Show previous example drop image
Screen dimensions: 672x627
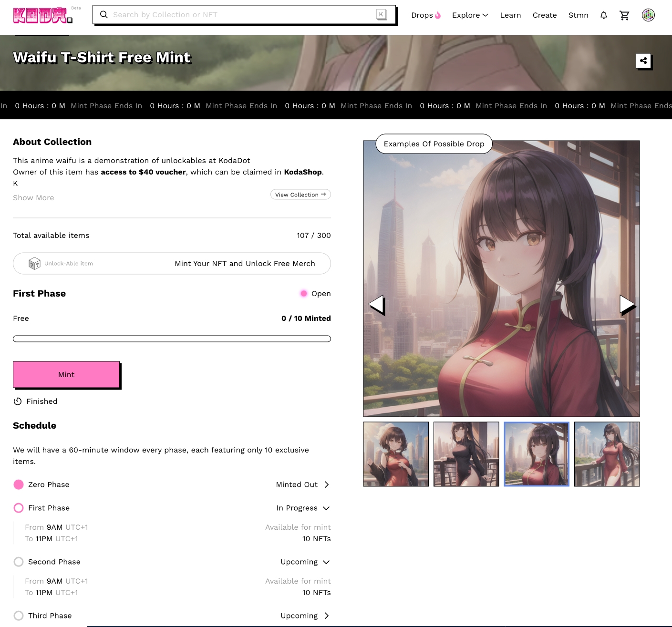377,305
